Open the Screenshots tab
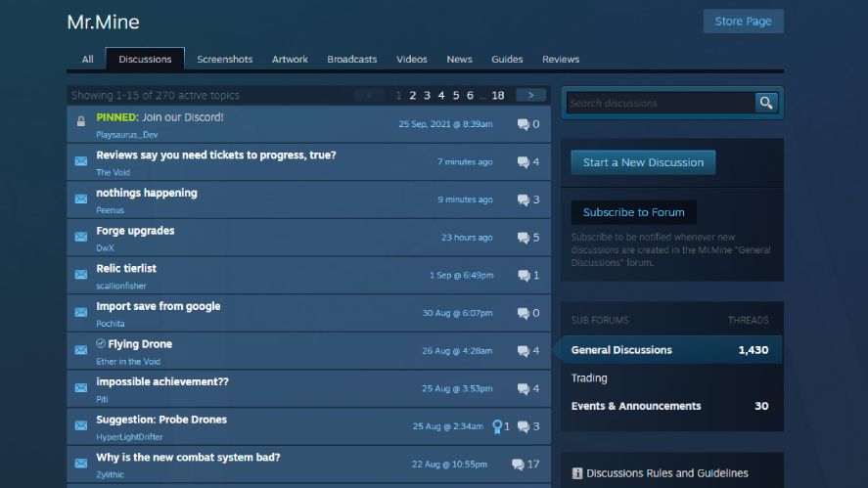The image size is (868, 488). click(225, 60)
